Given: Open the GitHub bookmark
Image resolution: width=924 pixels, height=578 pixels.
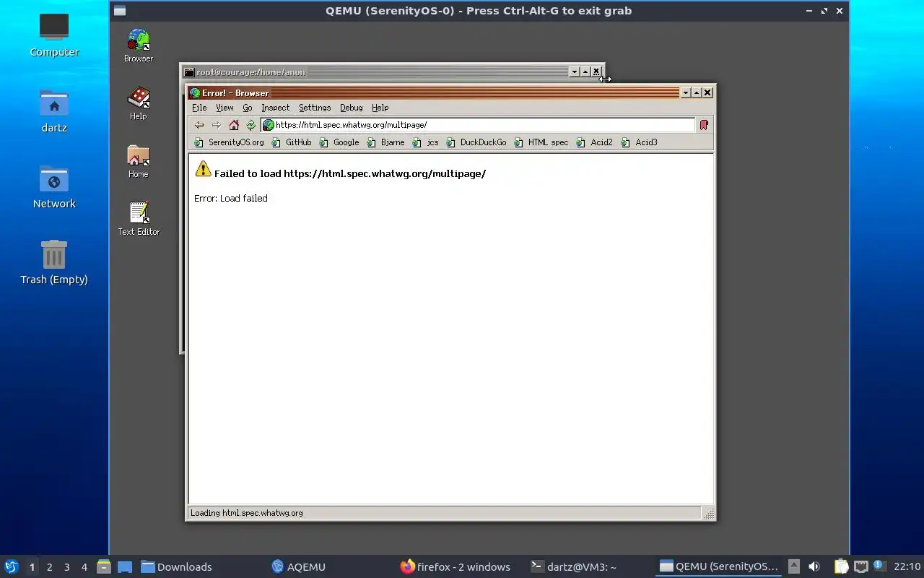Looking at the screenshot, I should click(x=292, y=142).
